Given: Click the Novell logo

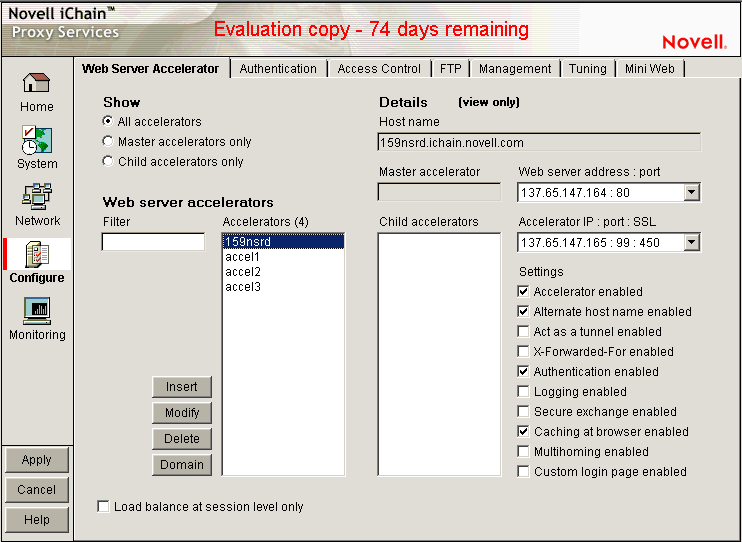Looking at the screenshot, I should pyautogui.click(x=694, y=42).
